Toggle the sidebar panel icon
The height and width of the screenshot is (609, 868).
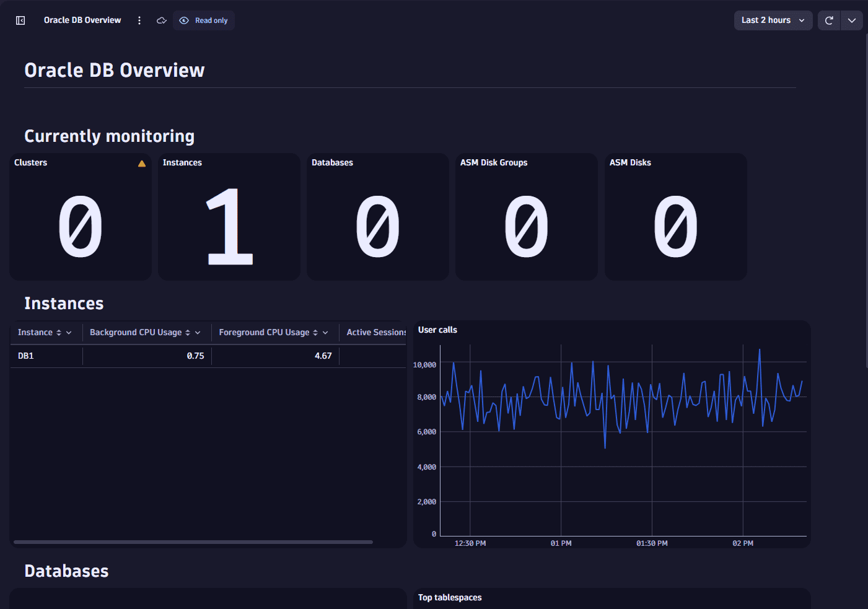pyautogui.click(x=20, y=20)
